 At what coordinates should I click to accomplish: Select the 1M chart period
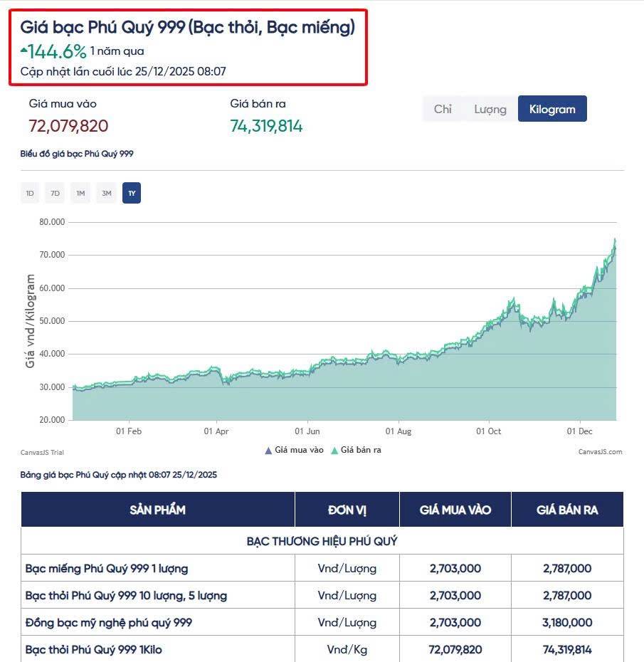click(80, 193)
